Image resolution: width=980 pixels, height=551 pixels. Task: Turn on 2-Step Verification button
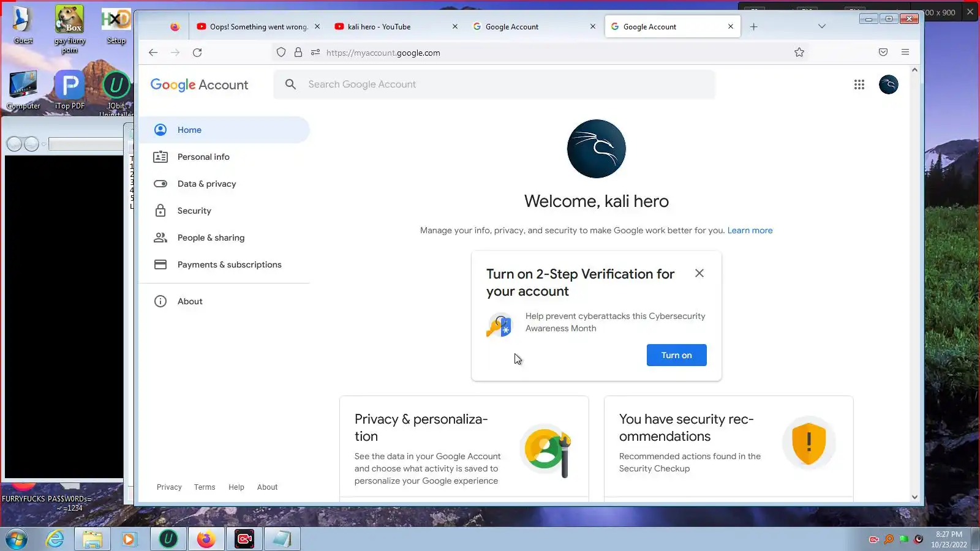point(676,355)
